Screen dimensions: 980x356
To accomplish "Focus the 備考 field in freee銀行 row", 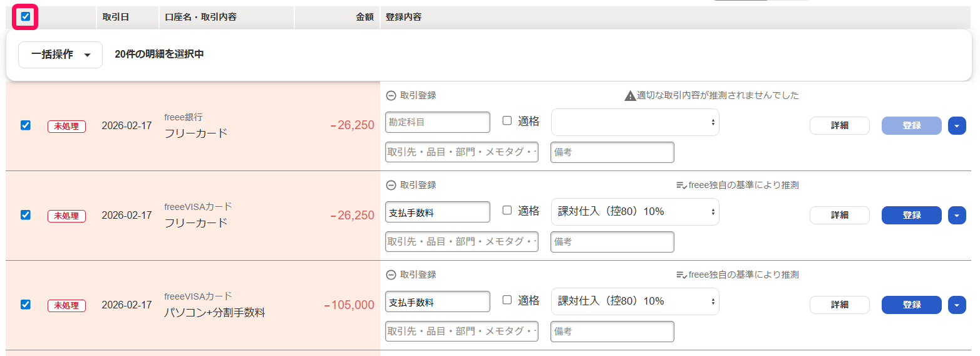I will click(x=612, y=152).
